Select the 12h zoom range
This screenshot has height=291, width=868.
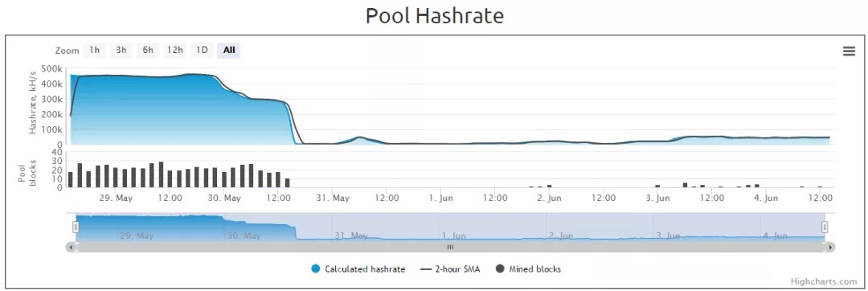[x=175, y=51]
